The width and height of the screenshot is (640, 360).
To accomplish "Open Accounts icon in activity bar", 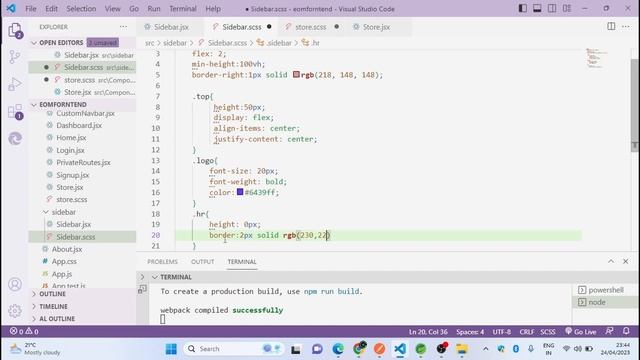I will [x=15, y=284].
